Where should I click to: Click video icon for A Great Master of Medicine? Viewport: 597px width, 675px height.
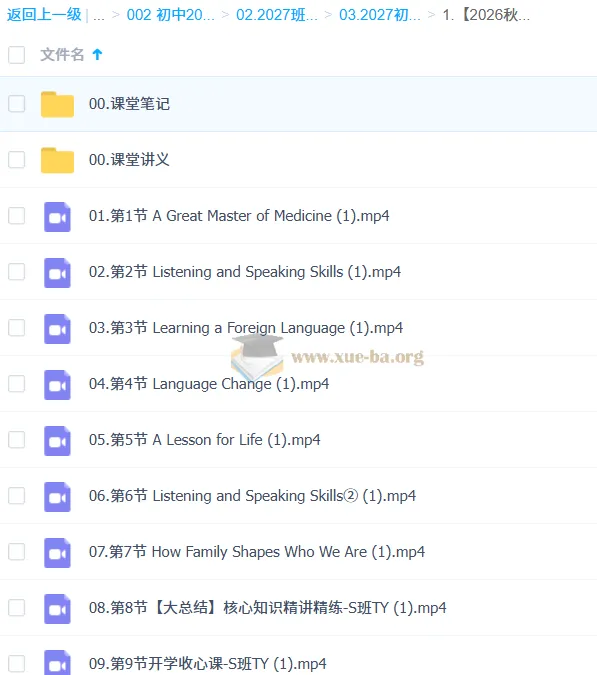pyautogui.click(x=57, y=217)
